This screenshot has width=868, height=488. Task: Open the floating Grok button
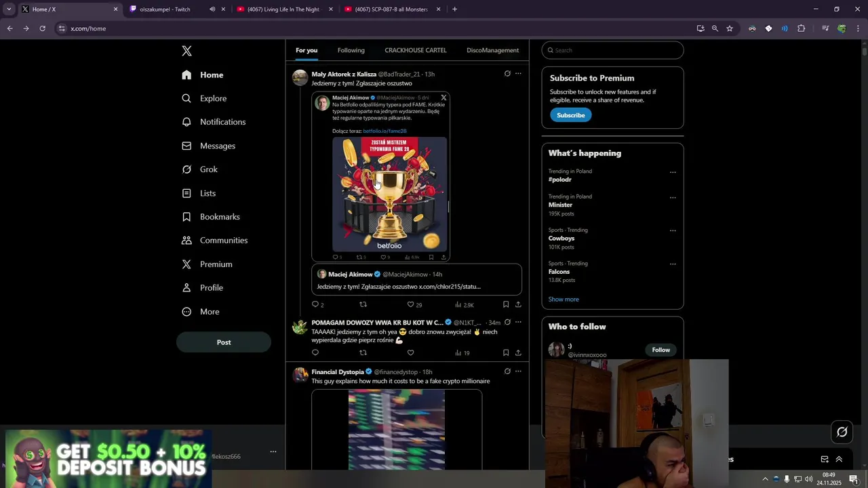tap(842, 432)
